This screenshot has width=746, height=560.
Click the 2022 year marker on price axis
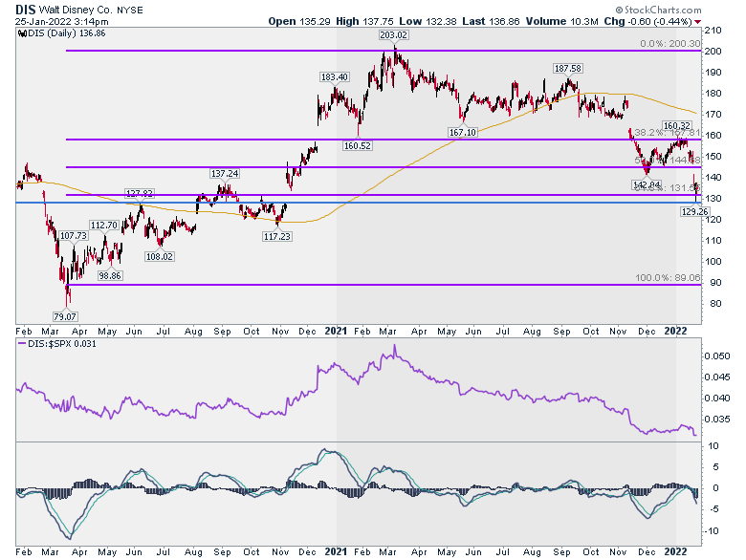(675, 331)
